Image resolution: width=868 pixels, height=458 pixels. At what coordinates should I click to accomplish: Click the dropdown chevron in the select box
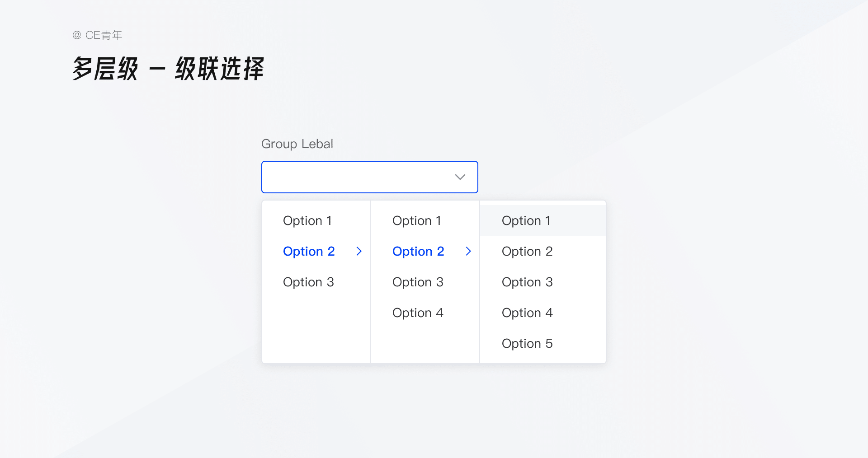click(460, 177)
